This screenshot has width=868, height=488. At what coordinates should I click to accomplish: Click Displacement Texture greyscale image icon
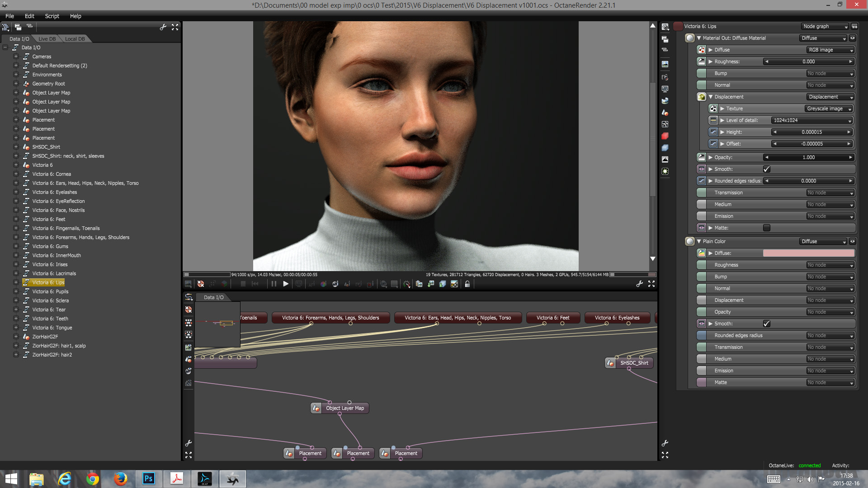click(x=713, y=108)
